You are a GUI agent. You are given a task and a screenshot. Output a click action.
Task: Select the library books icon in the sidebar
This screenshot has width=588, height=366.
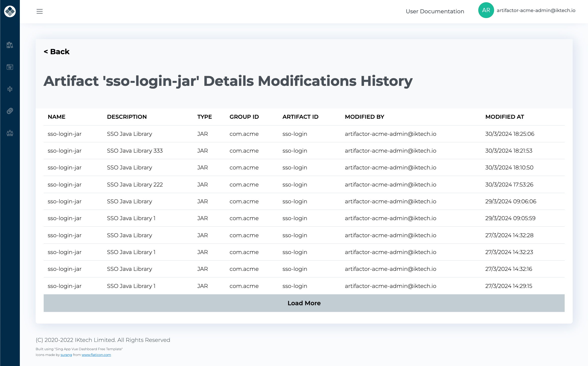point(10,45)
